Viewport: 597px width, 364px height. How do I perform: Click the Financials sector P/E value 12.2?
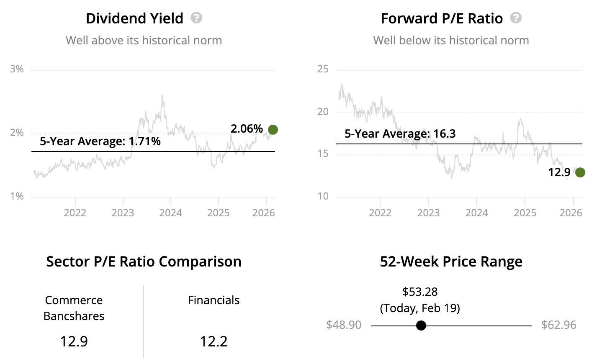pyautogui.click(x=214, y=341)
